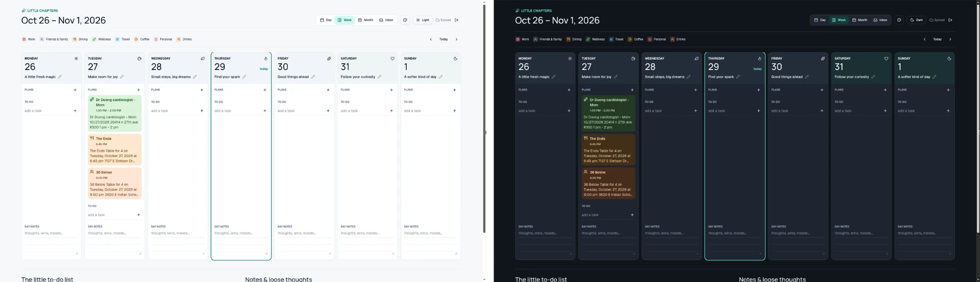Toggle the Wellness filter in dark window

tap(595, 39)
